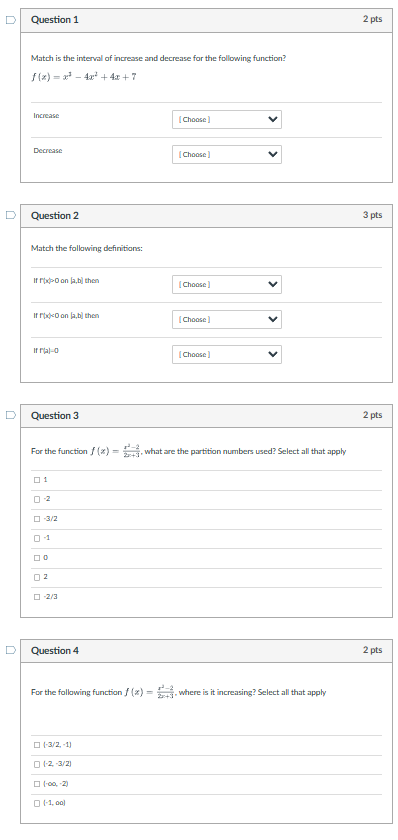
Task: Check partition number -2/3 option
Action: (37, 597)
